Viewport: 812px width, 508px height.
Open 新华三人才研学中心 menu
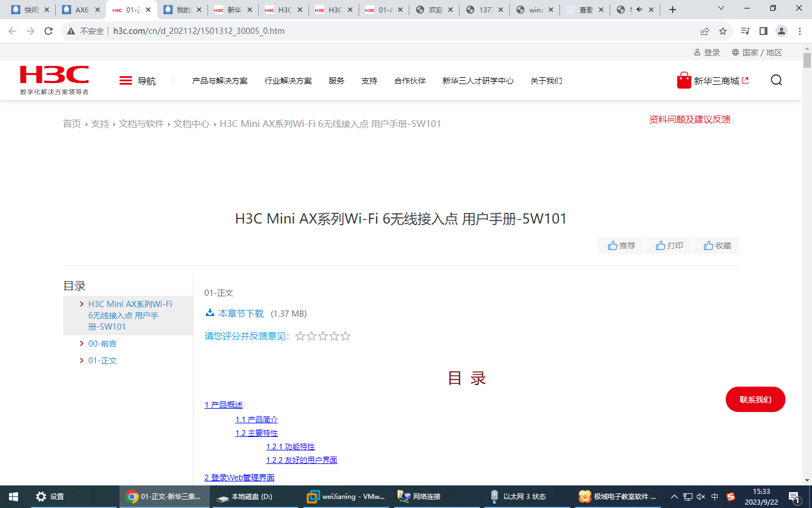click(478, 81)
